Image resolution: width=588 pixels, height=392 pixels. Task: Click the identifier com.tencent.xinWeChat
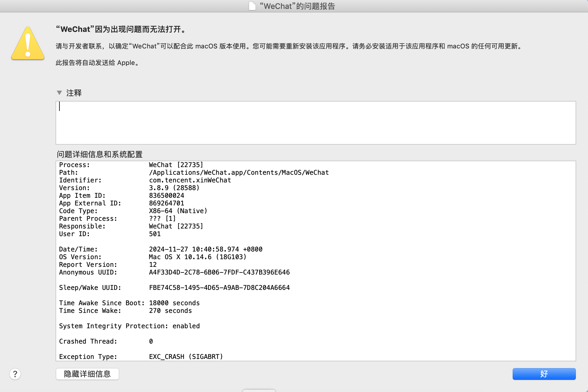coord(190,180)
